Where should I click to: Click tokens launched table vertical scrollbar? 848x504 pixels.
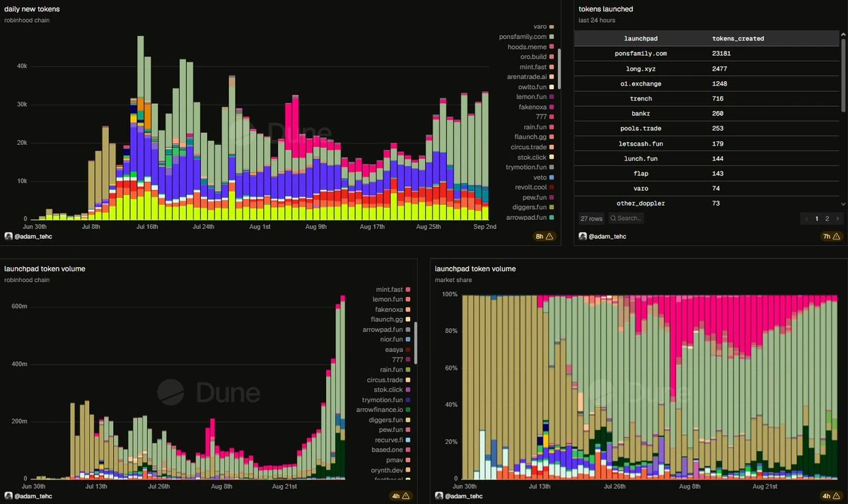coord(843,76)
